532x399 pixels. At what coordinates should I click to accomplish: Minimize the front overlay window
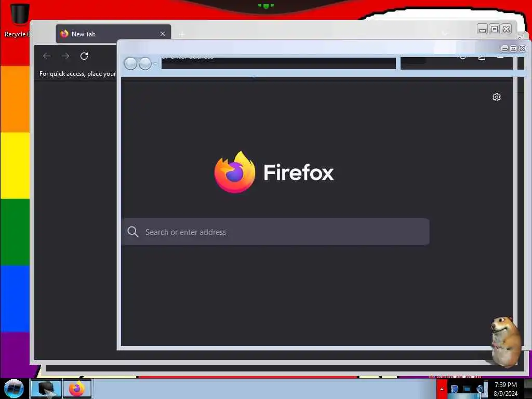coord(504,48)
